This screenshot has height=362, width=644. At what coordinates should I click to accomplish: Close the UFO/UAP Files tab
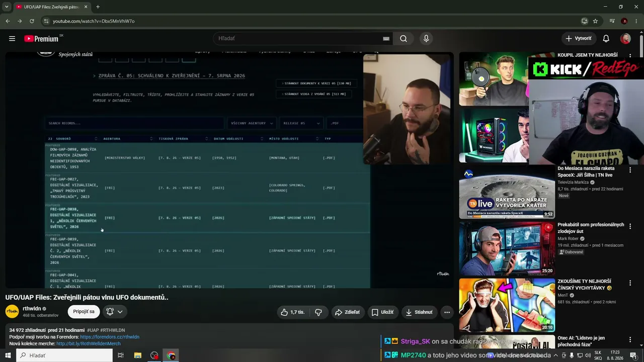[x=86, y=7]
